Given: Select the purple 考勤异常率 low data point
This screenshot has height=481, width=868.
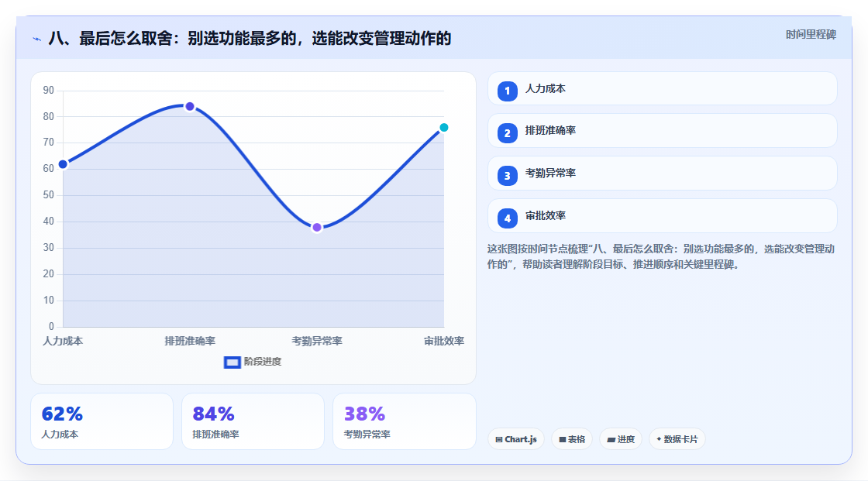Looking at the screenshot, I should tap(317, 228).
